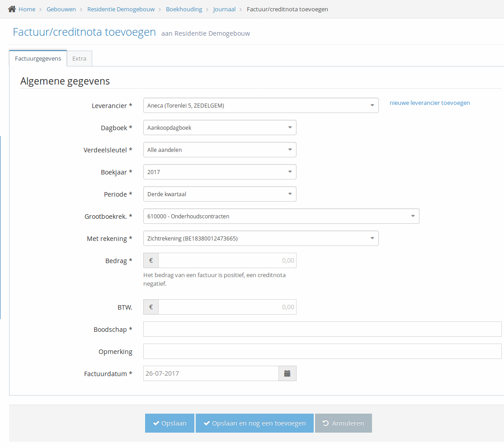
Task: Select the Factuurgegevens tab
Action: tap(38, 58)
